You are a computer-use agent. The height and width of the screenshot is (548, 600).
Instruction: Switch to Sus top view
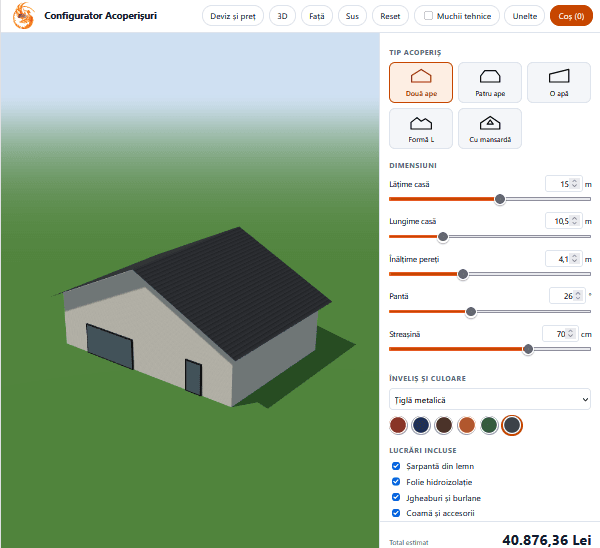(x=352, y=16)
